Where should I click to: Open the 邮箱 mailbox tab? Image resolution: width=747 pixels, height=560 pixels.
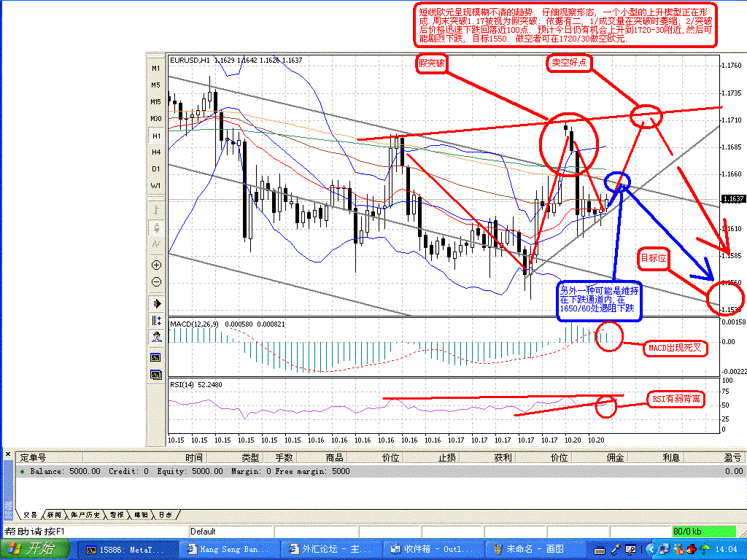[x=141, y=515]
